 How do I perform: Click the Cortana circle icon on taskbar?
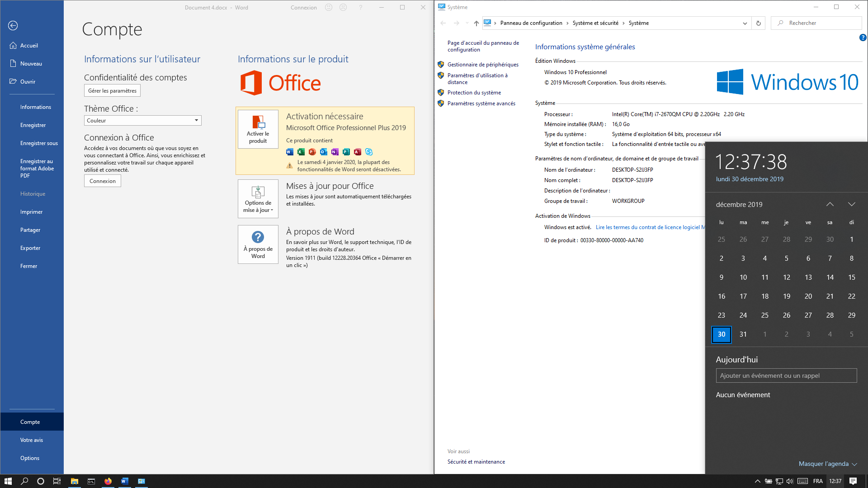coord(41,481)
